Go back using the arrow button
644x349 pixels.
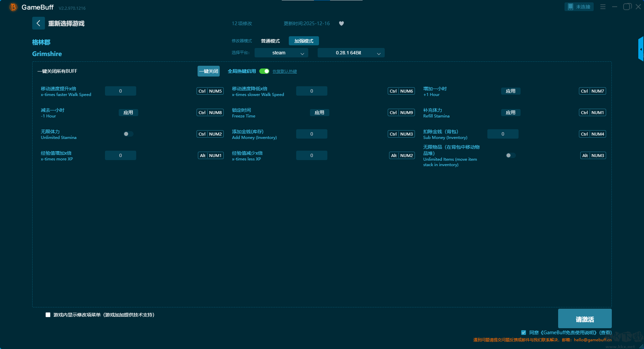pos(39,23)
